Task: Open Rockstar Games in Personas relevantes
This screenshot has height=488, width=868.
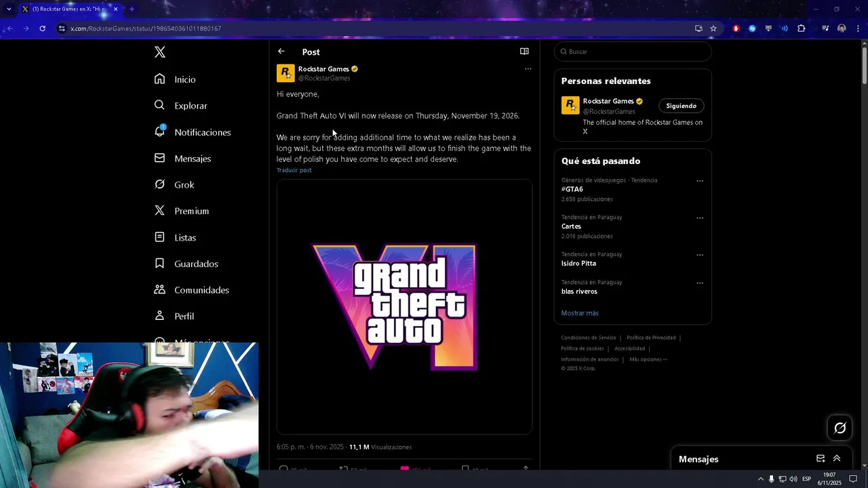Action: (x=608, y=101)
